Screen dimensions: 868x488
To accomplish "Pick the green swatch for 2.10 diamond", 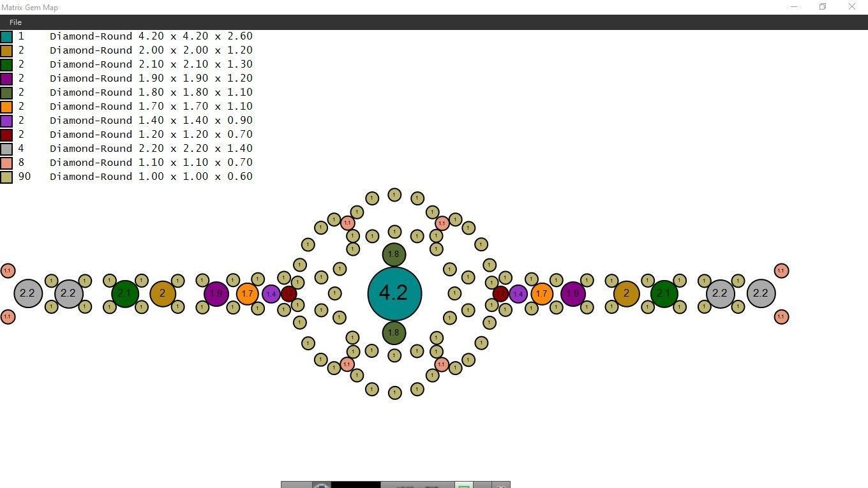I will tap(6, 65).
